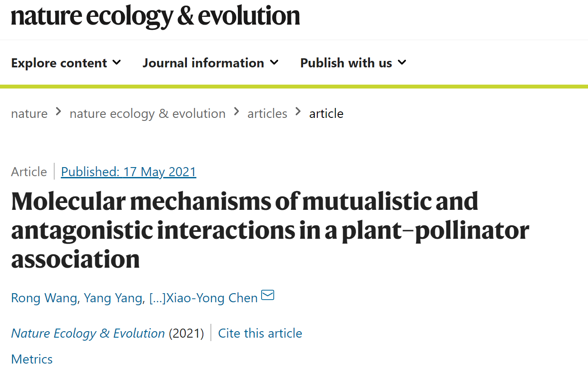
Task: Open Xiao-Yong Chen author link
Action: pos(212,298)
